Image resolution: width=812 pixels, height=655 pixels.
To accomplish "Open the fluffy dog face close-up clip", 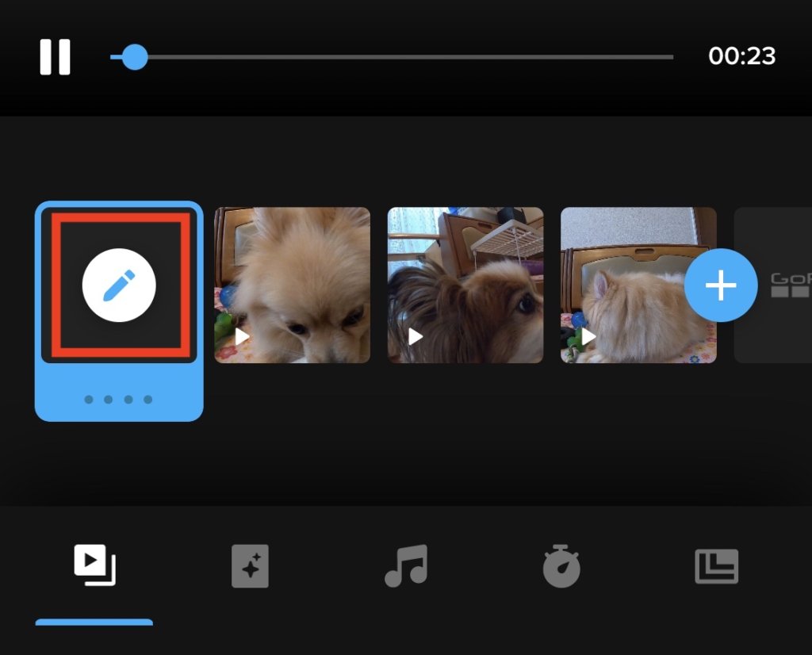I will pos(292,285).
